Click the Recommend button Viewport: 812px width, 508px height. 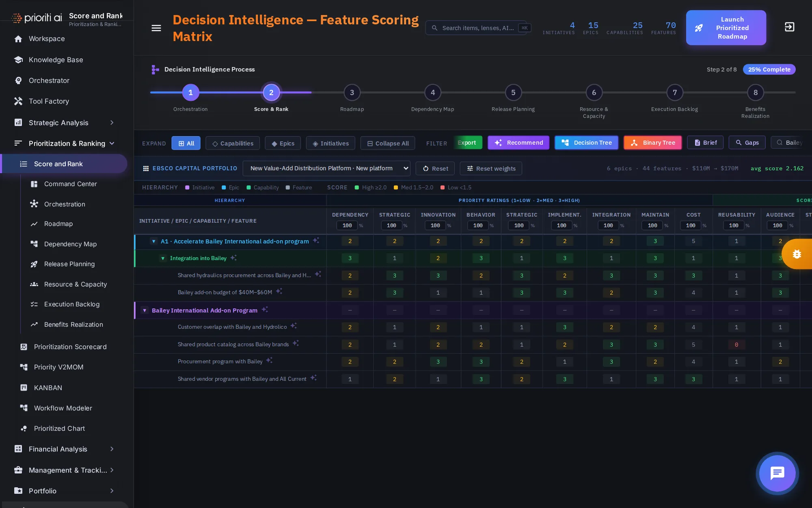point(518,143)
